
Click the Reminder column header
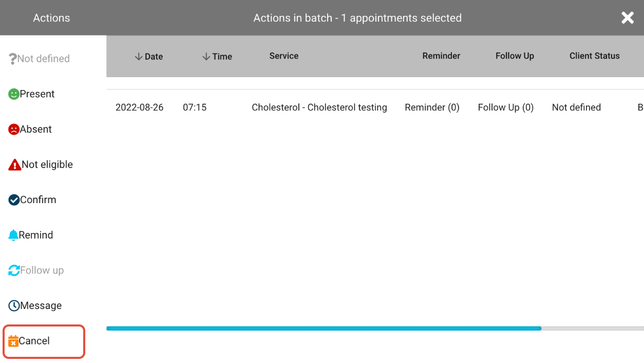441,56
